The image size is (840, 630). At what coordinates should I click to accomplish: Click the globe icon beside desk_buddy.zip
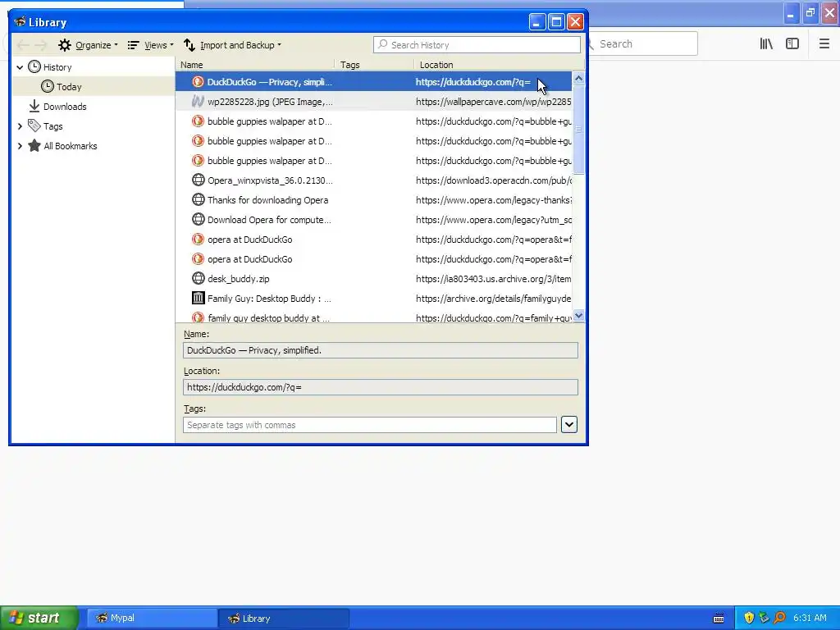pos(198,279)
